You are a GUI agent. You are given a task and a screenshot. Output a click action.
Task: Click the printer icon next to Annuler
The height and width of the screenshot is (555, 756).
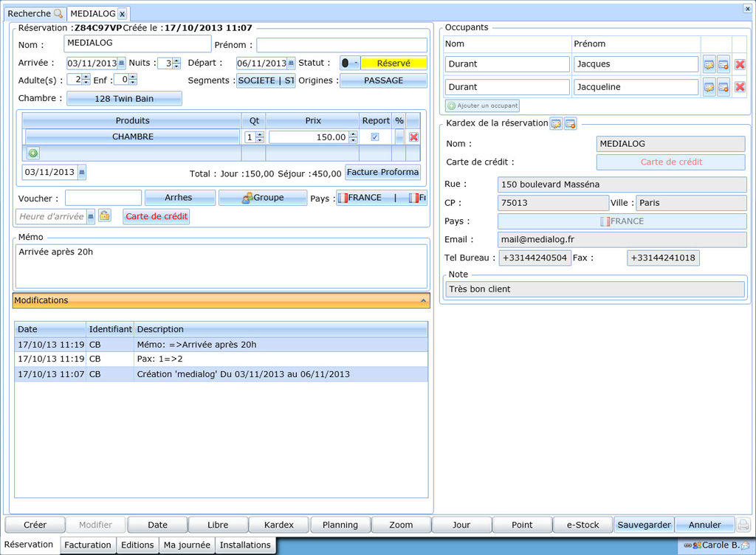[743, 525]
